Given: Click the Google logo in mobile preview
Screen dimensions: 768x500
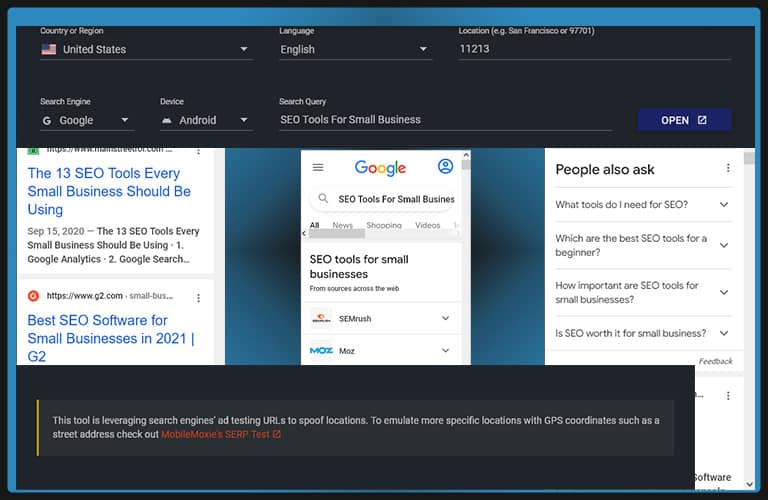Looking at the screenshot, I should click(x=380, y=168).
